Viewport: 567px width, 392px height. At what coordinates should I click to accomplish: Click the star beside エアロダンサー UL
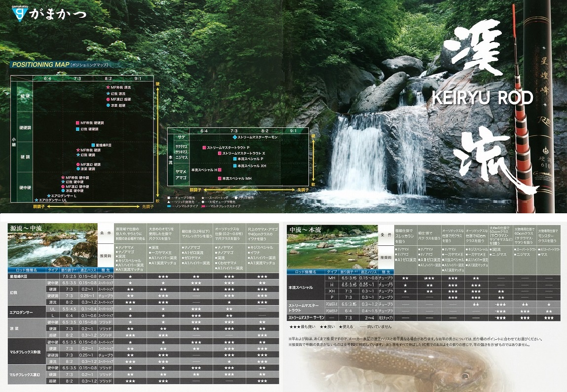(x=36, y=200)
